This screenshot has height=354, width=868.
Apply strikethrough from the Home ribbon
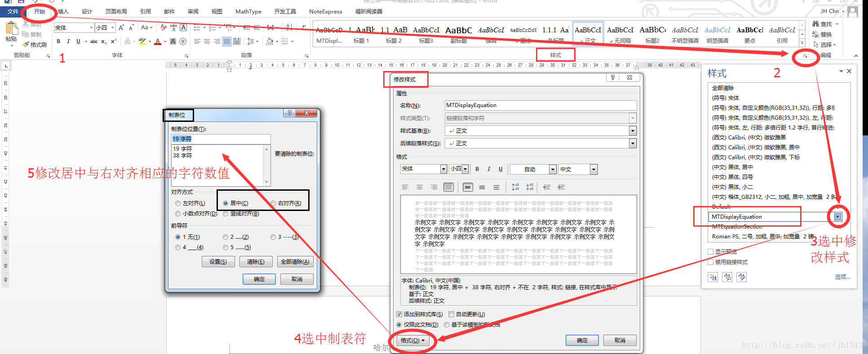pos(93,41)
